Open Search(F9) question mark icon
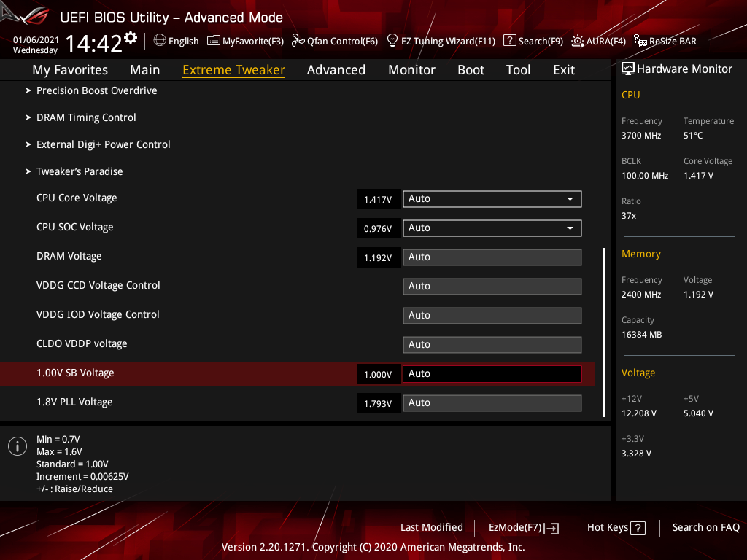The image size is (747, 560). coord(509,41)
